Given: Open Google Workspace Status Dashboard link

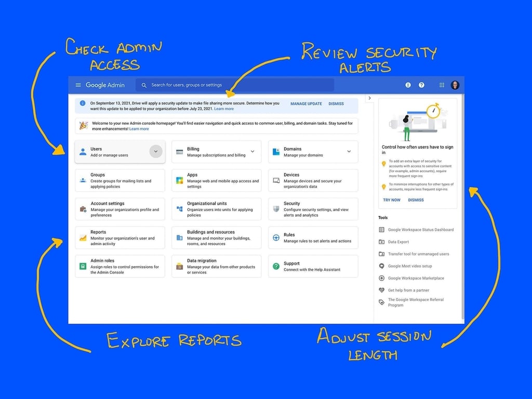Looking at the screenshot, I should (421, 230).
